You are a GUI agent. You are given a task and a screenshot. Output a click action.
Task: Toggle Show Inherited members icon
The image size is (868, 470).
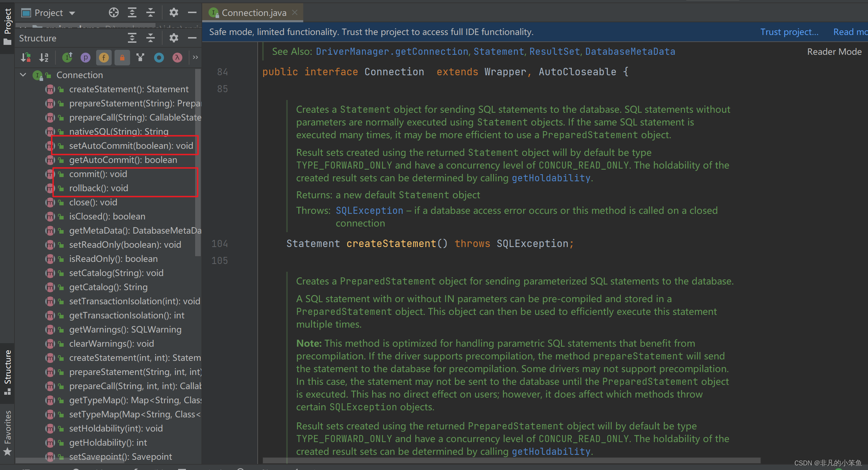pyautogui.click(x=67, y=57)
